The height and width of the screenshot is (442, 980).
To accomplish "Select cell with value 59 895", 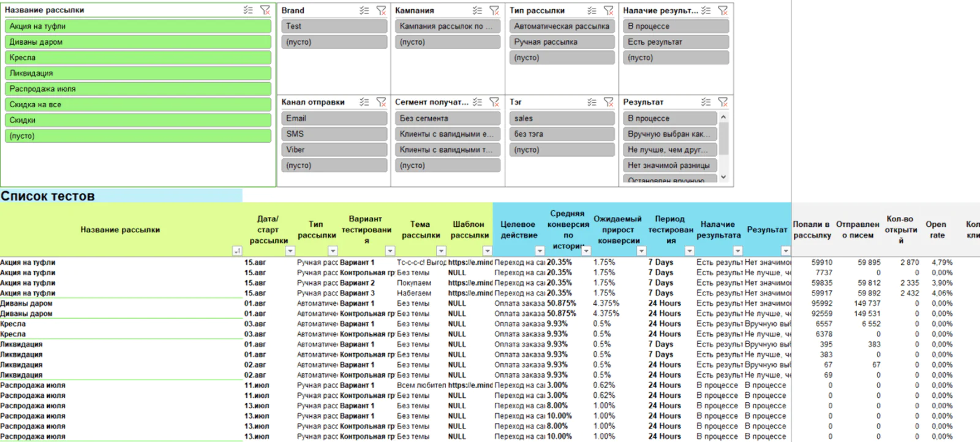I will (869, 262).
